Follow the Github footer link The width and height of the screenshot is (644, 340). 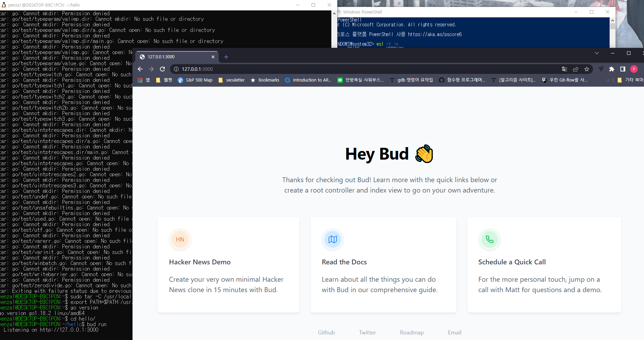click(326, 332)
